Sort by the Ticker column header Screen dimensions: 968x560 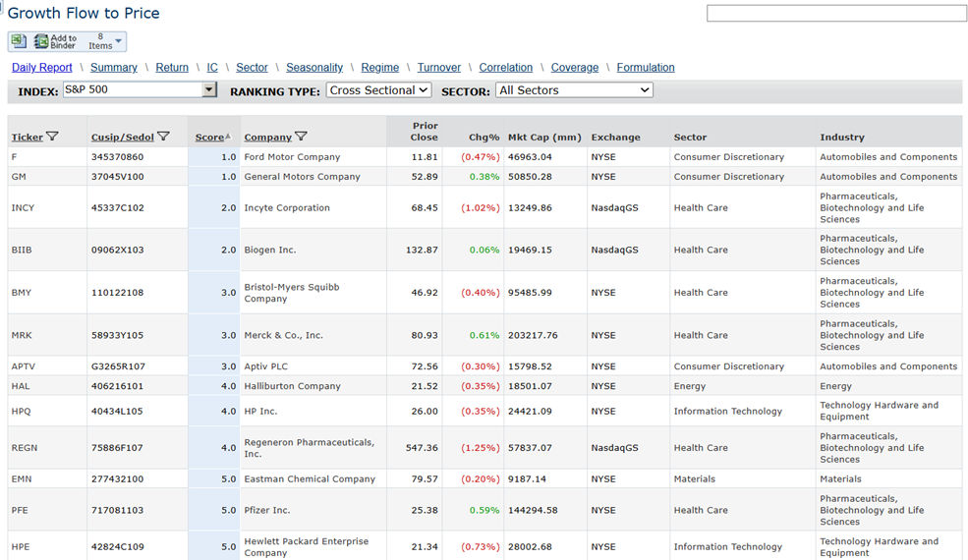[28, 138]
